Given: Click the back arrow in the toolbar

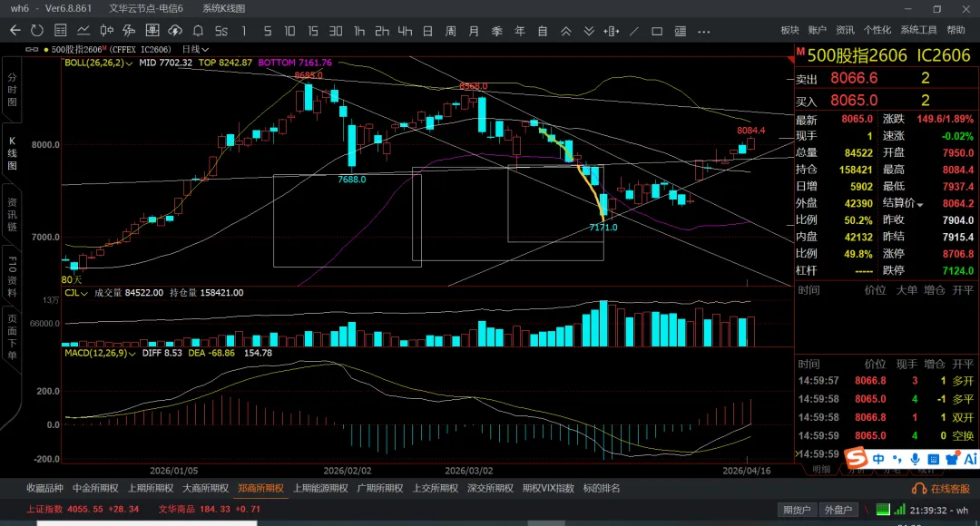Looking at the screenshot, I should point(15,31).
